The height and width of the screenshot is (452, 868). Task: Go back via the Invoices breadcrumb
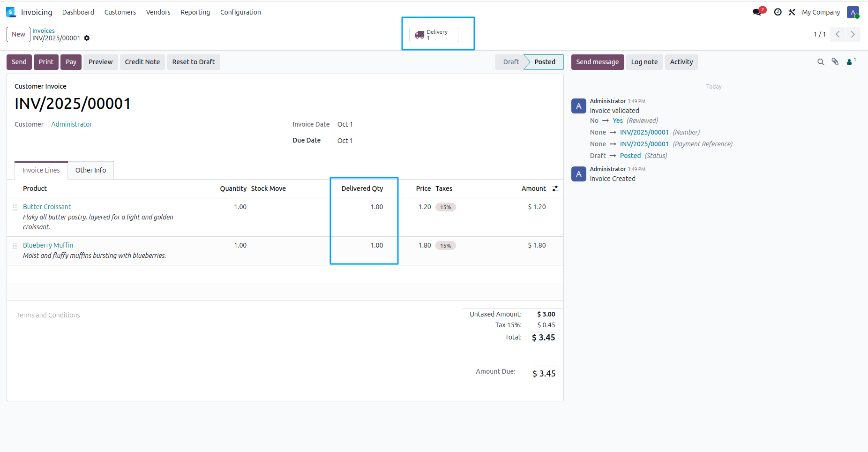[44, 30]
